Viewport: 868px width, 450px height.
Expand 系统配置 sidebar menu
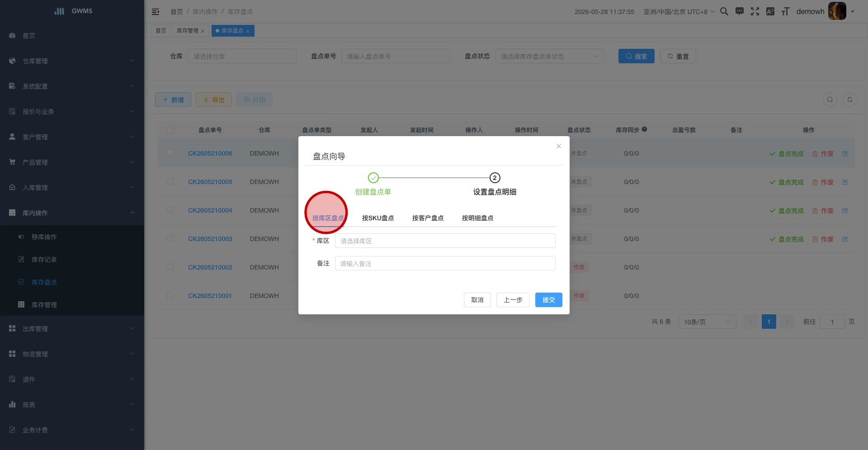[x=72, y=86]
